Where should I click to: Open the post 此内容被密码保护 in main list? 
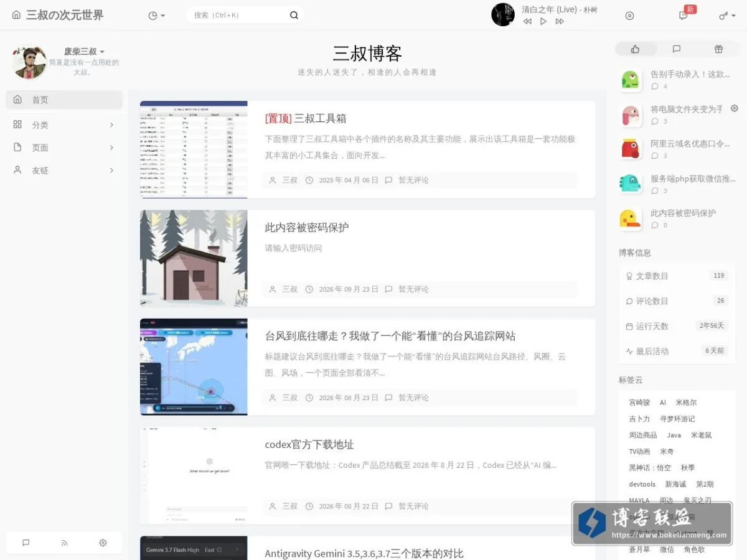tap(307, 227)
